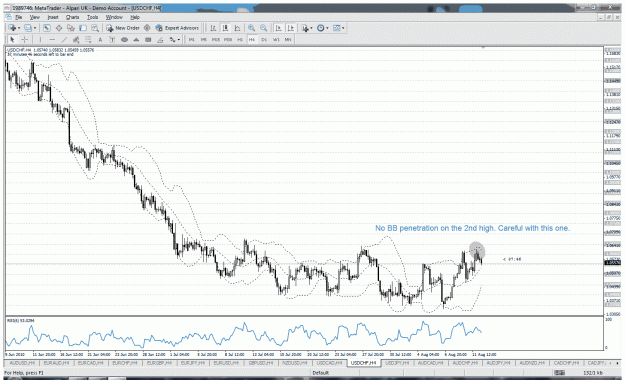Image resolution: width=625 pixels, height=380 pixels.
Task: Zoom in on the chart
Action: click(252, 28)
